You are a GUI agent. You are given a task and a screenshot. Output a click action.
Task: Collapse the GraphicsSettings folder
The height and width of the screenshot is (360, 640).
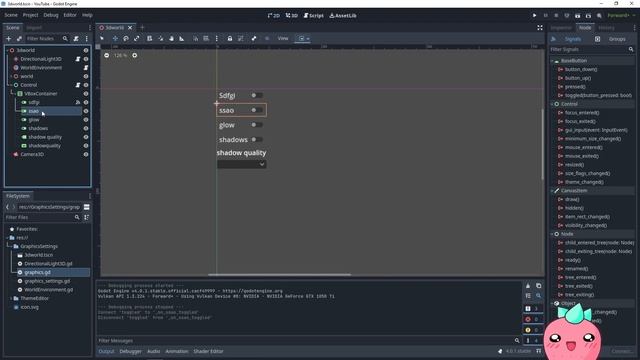(10, 246)
